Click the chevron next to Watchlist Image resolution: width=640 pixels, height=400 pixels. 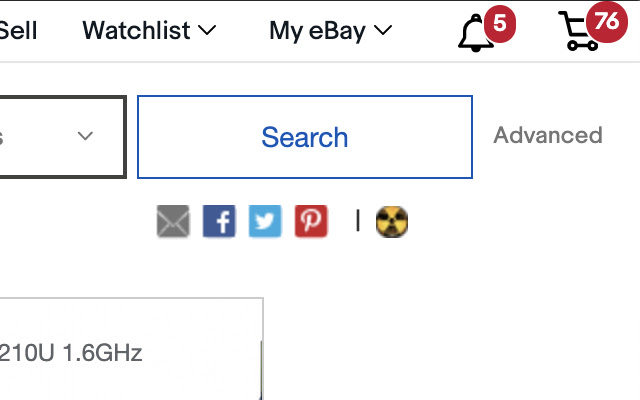[207, 31]
